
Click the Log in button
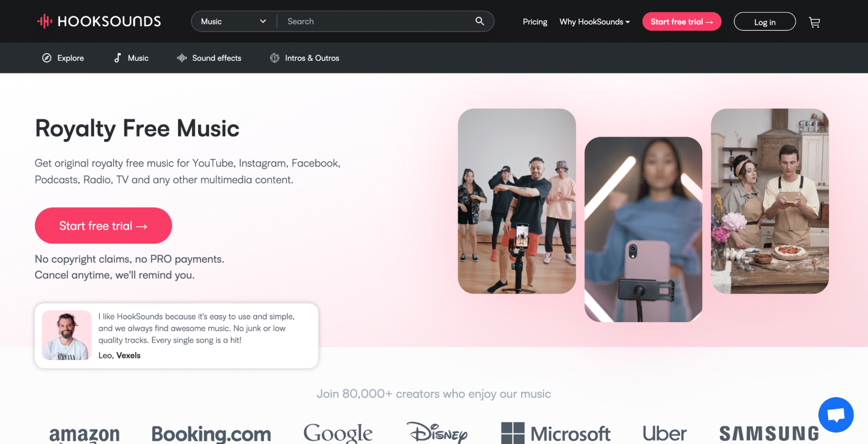coord(765,22)
